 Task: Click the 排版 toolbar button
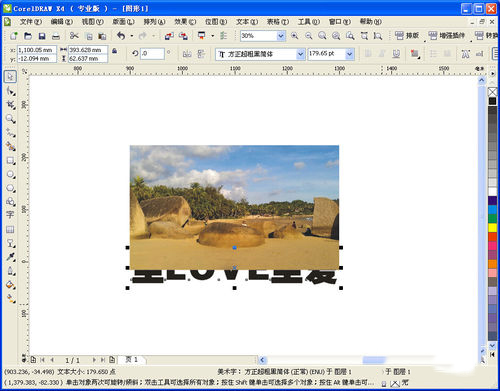click(x=407, y=35)
